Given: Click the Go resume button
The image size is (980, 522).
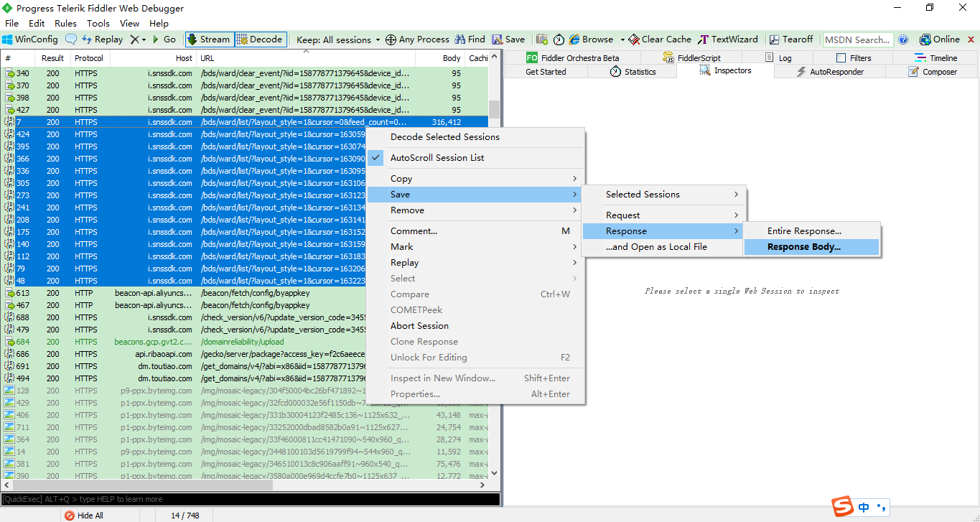Looking at the screenshot, I should pos(164,39).
